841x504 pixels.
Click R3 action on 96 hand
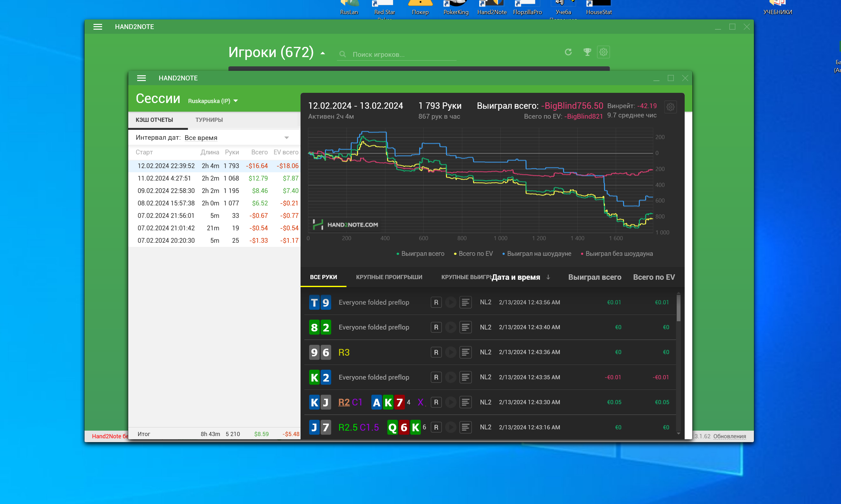tap(344, 352)
